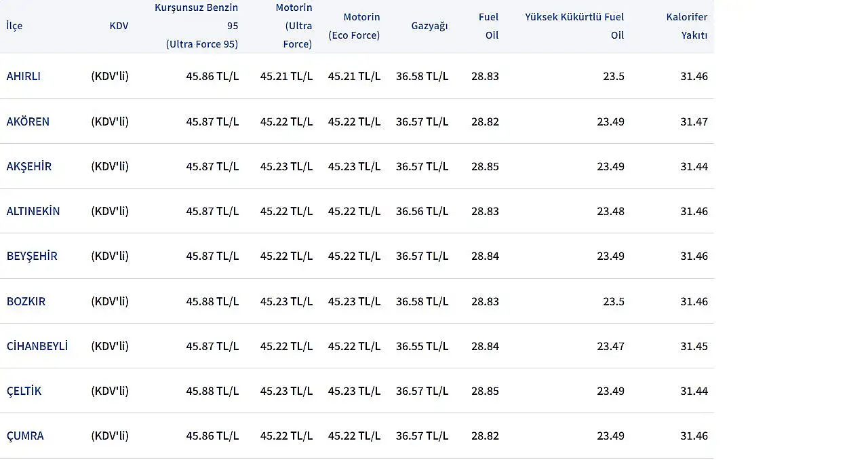Viewport: 868px width, 460px height.
Task: Select the Gazyağı column header
Action: point(429,26)
